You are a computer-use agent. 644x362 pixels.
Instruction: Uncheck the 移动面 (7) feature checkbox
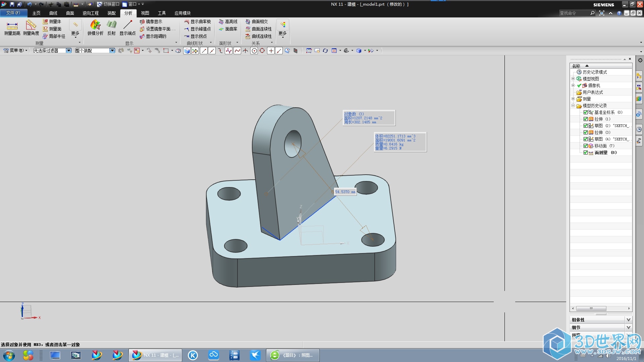pyautogui.click(x=586, y=146)
